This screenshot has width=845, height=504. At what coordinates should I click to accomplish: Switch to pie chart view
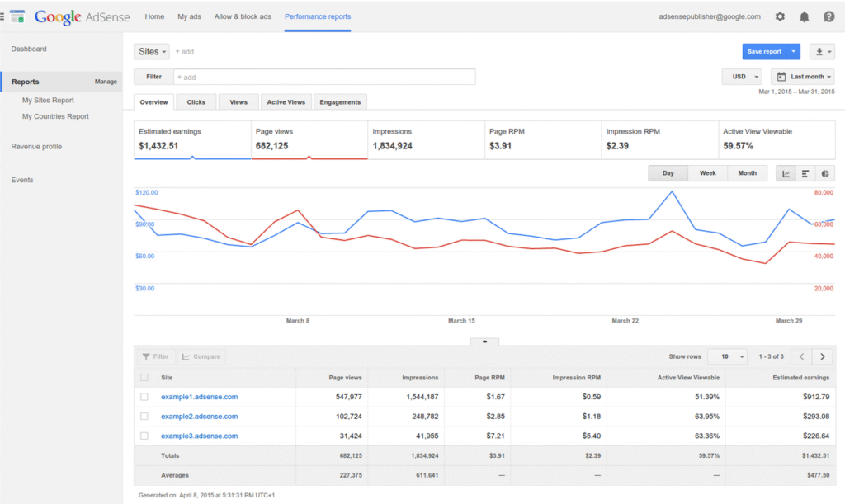pos(825,173)
